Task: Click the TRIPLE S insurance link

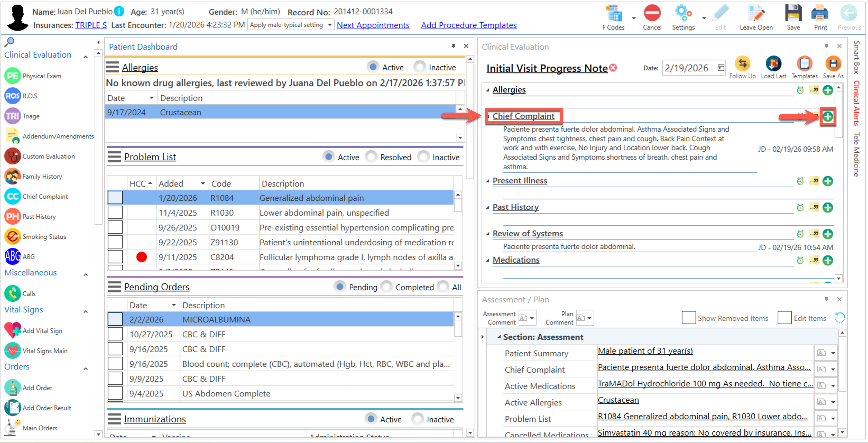Action: (91, 25)
